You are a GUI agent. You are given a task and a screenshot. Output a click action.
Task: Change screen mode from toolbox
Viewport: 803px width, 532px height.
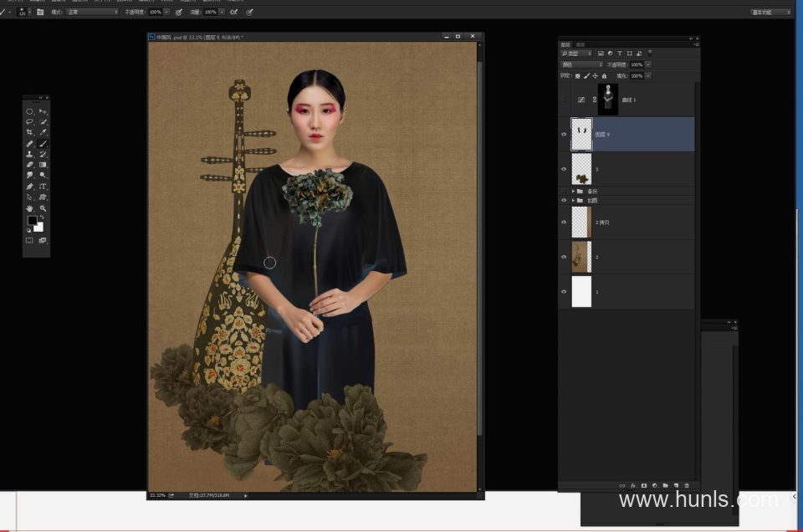pos(43,240)
